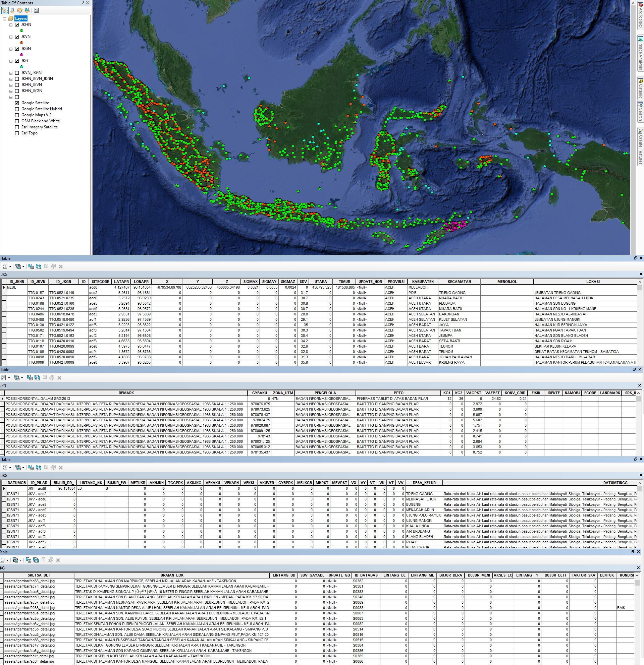
Task: Click the Table Of Contents pin button
Action: click(82, 3)
